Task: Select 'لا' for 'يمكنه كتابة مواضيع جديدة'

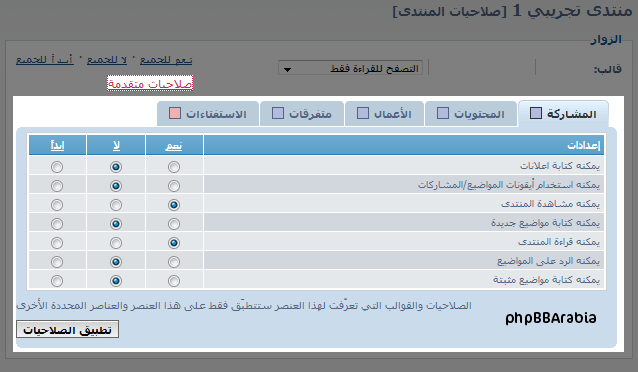Action: click(116, 224)
